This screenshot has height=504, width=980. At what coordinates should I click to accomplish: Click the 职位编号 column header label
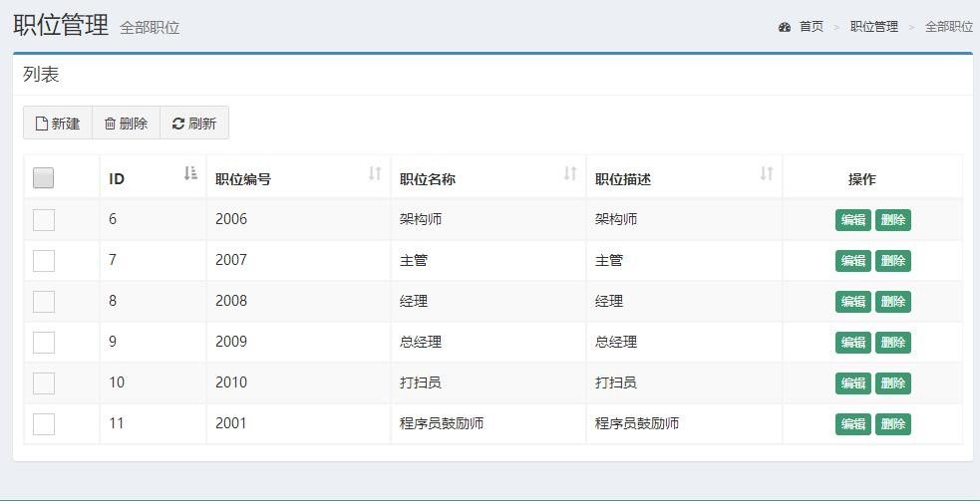243,179
